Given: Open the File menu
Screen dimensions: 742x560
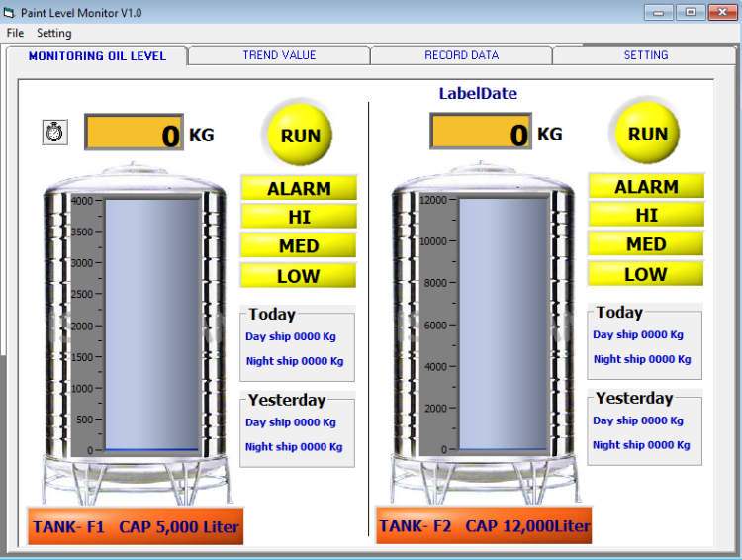Looking at the screenshot, I should (x=15, y=33).
